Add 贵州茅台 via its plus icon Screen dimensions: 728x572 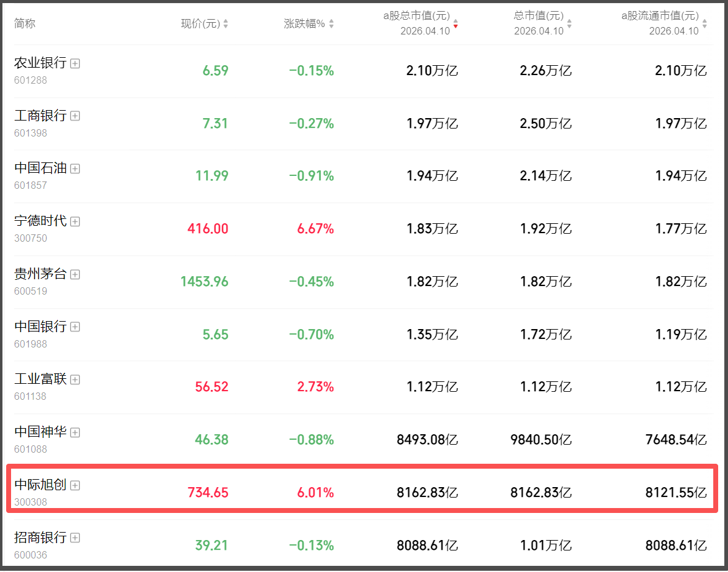pos(75,274)
